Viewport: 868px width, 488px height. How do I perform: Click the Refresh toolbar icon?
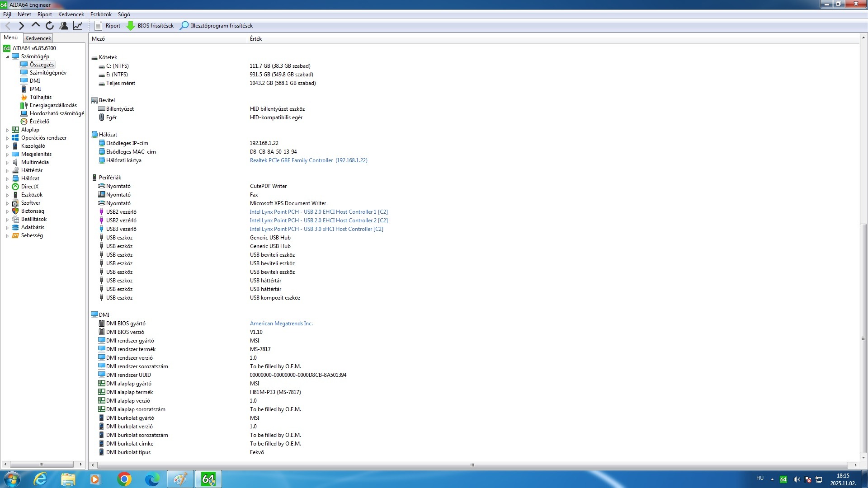pyautogui.click(x=50, y=26)
